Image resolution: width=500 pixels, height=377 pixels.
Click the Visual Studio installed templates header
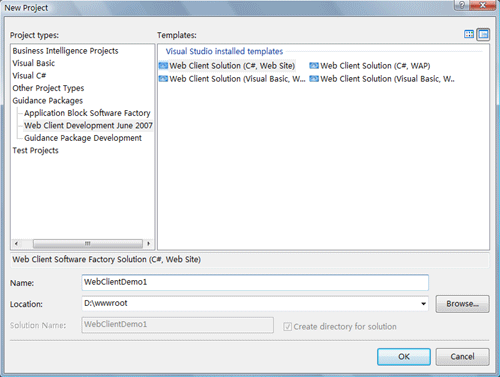(224, 51)
